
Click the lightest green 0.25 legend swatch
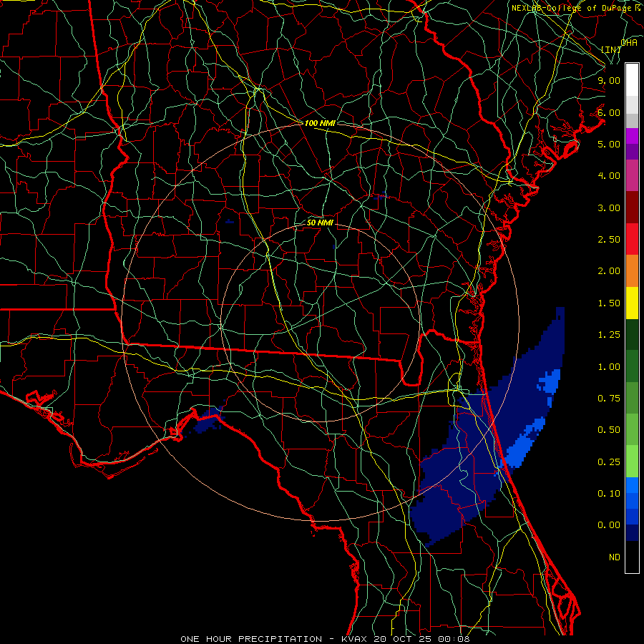tap(632, 462)
